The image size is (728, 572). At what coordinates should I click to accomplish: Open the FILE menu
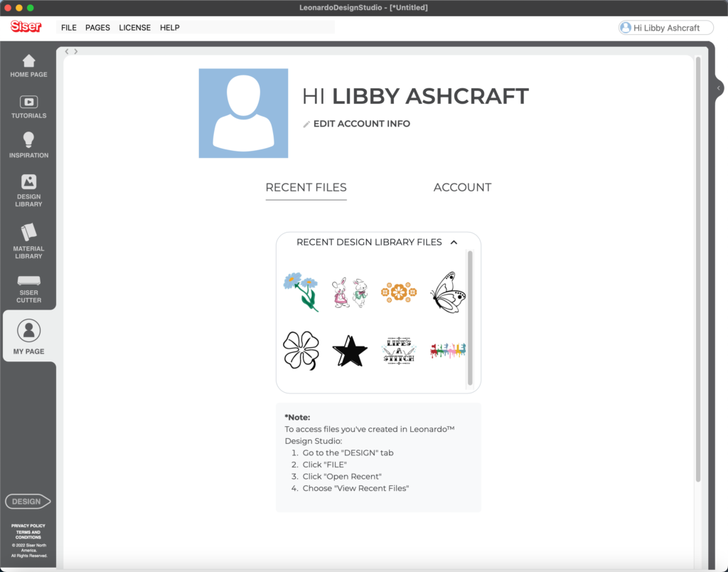[69, 28]
